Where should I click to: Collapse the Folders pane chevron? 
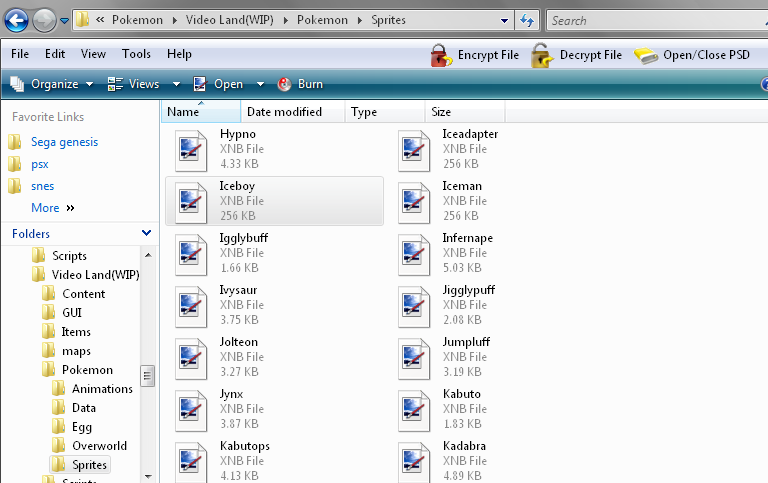point(146,233)
